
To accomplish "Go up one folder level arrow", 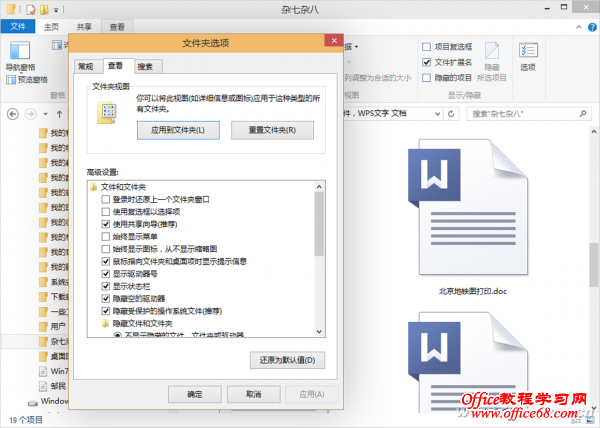I will 59,114.
